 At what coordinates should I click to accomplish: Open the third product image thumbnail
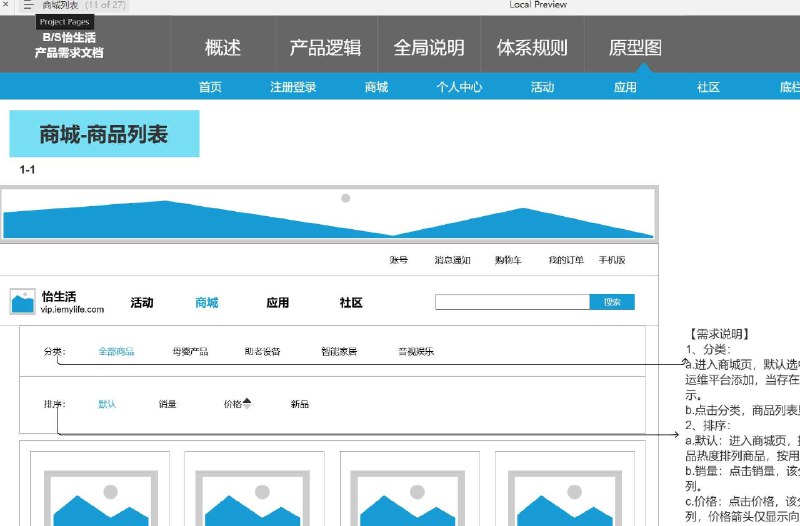[x=408, y=498]
